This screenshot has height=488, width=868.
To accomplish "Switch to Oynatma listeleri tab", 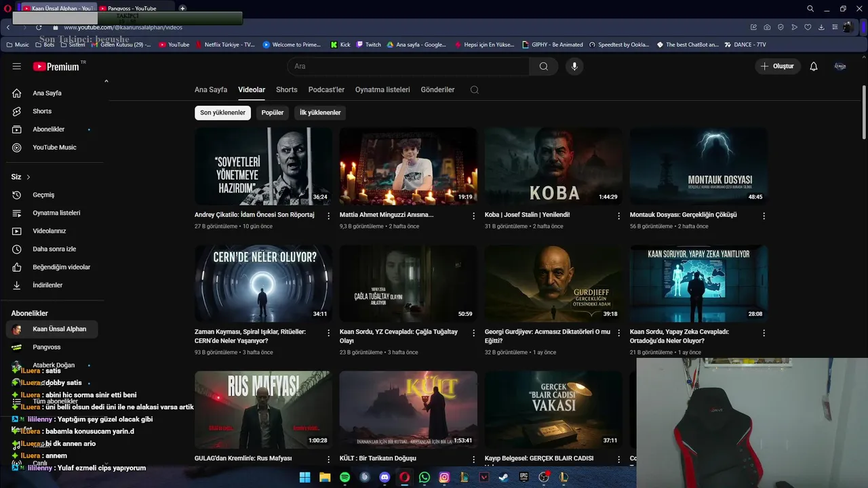I will click(382, 89).
